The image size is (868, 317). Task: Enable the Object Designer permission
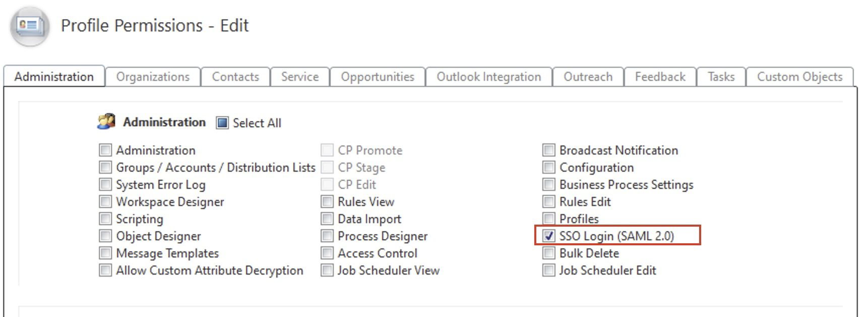[105, 235]
